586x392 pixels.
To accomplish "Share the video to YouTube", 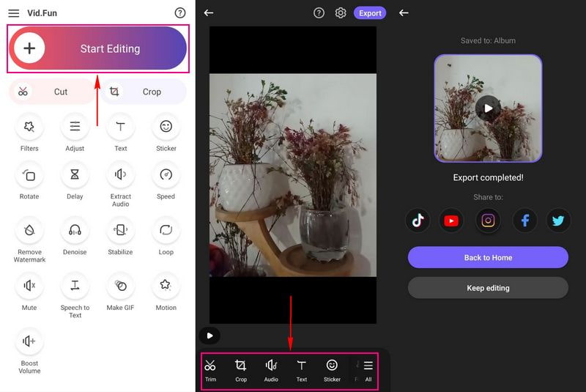I will tap(451, 221).
